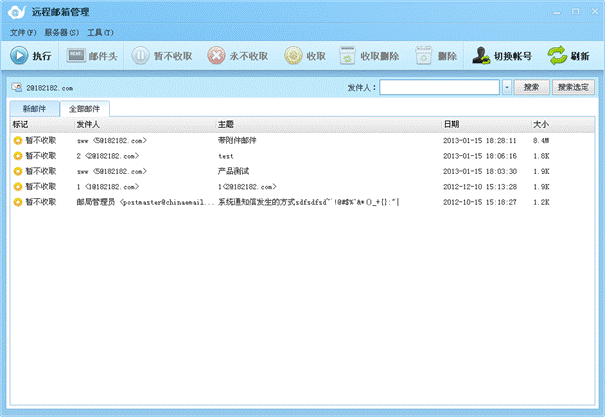
Task: Click the 发件人 sender input field
Action: click(439, 88)
